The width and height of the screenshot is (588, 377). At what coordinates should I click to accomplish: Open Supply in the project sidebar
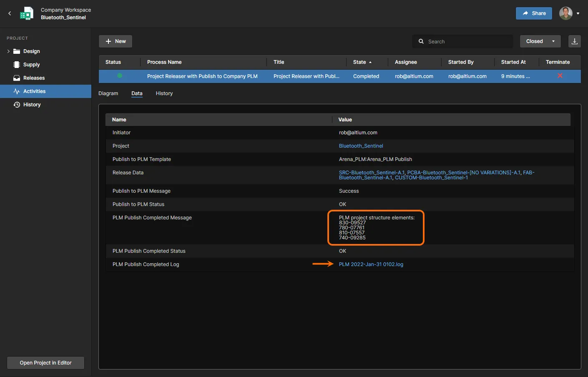tap(31, 65)
